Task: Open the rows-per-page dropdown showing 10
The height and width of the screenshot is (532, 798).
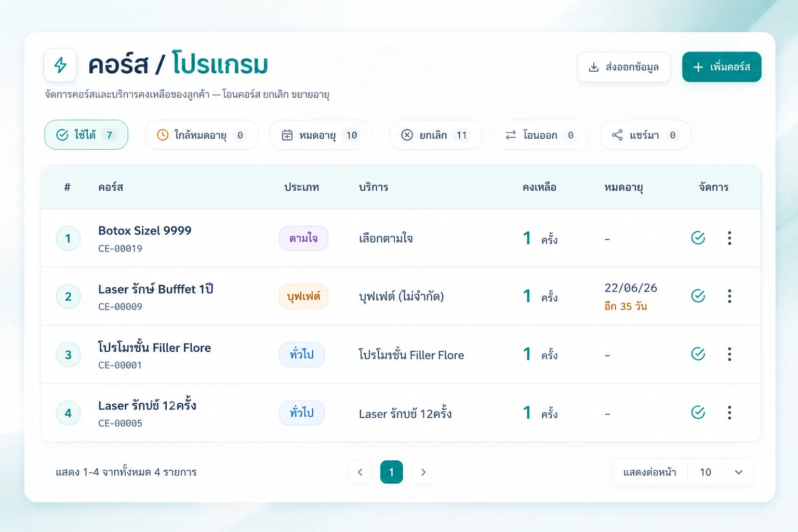Action: 721,472
